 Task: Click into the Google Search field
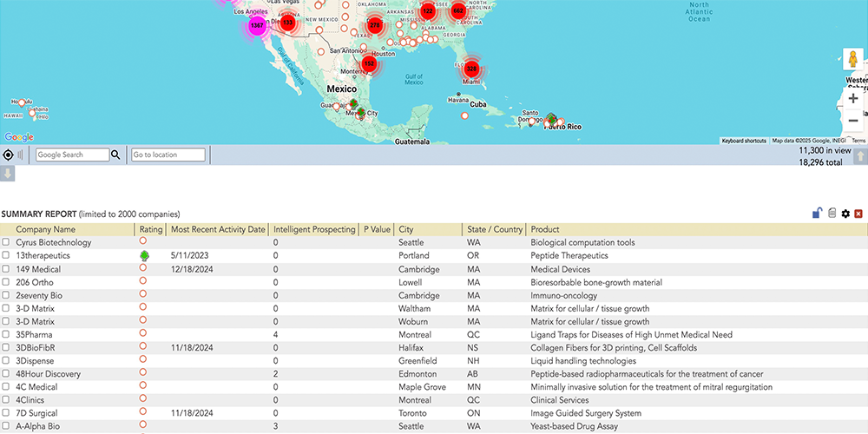pyautogui.click(x=73, y=155)
